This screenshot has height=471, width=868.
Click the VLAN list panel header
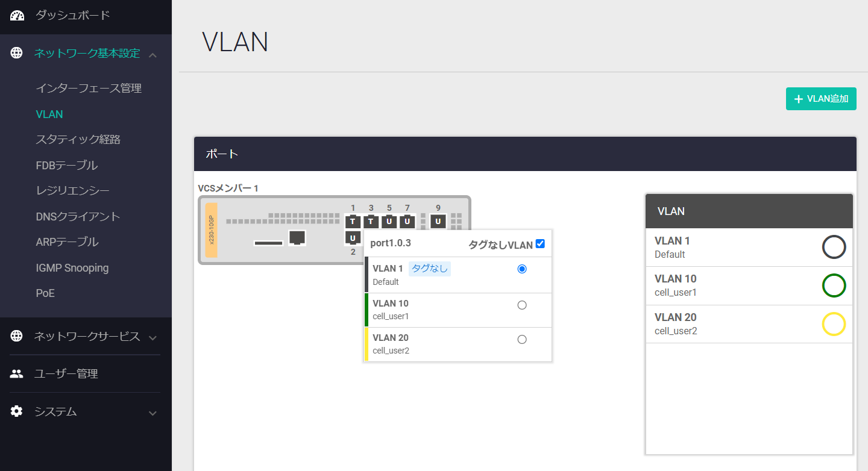tap(749, 211)
